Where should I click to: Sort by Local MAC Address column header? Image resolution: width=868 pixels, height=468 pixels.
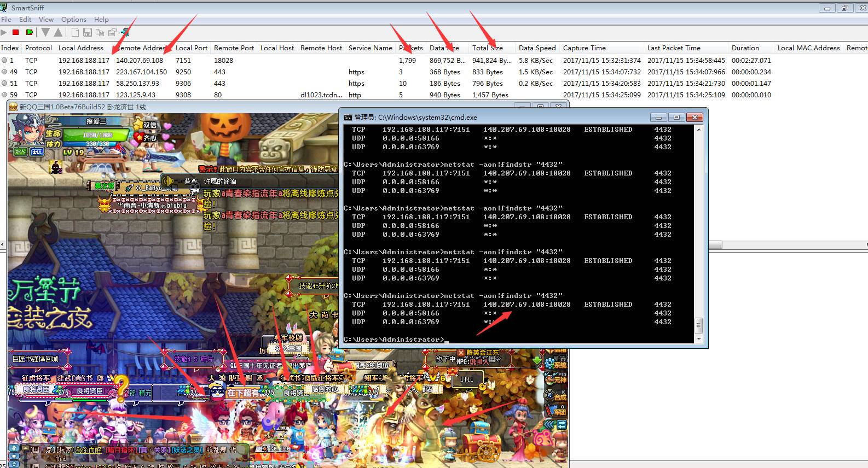[x=809, y=48]
